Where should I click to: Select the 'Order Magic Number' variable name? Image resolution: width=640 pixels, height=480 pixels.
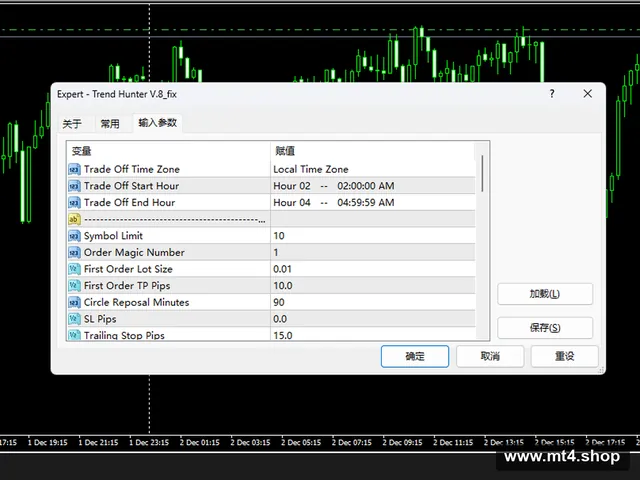click(x=134, y=252)
